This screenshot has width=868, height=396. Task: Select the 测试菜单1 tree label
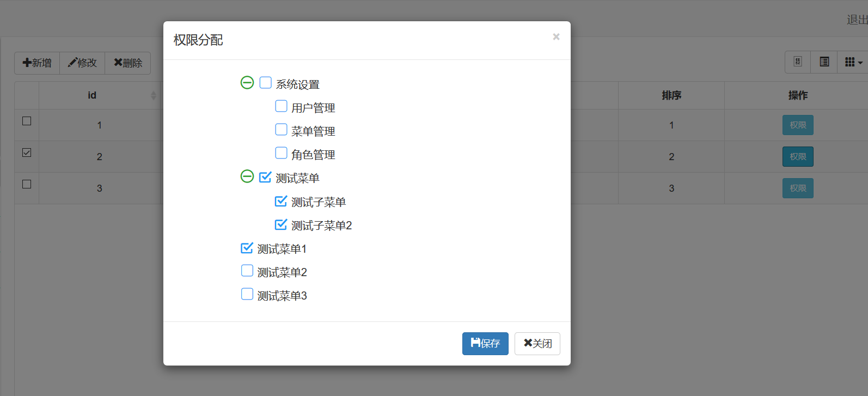pos(282,249)
